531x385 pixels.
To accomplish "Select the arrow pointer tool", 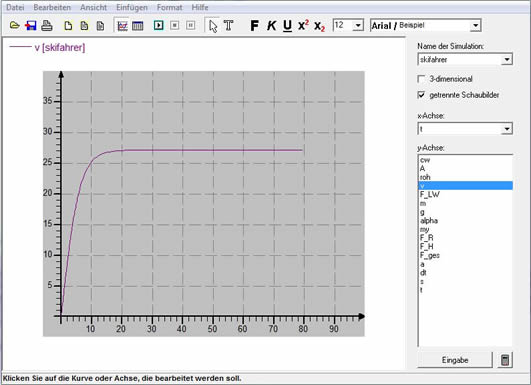I will (213, 26).
